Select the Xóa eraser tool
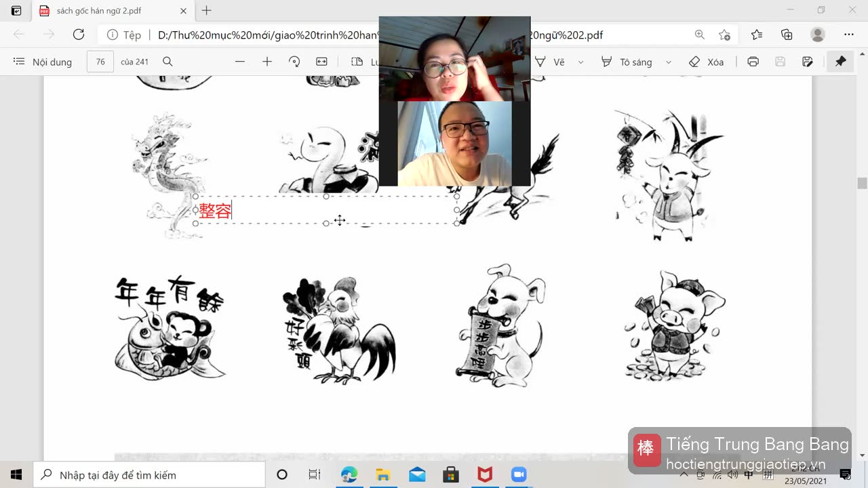 pos(706,62)
